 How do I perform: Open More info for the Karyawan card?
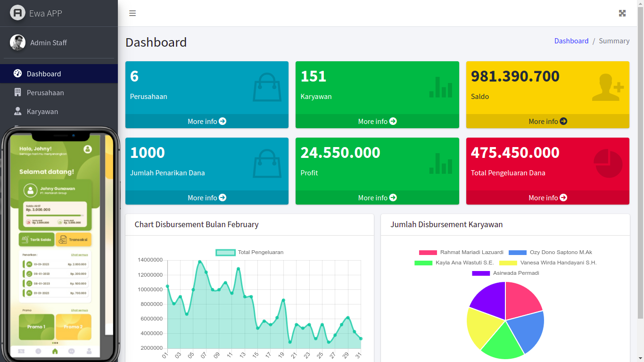pyautogui.click(x=377, y=121)
